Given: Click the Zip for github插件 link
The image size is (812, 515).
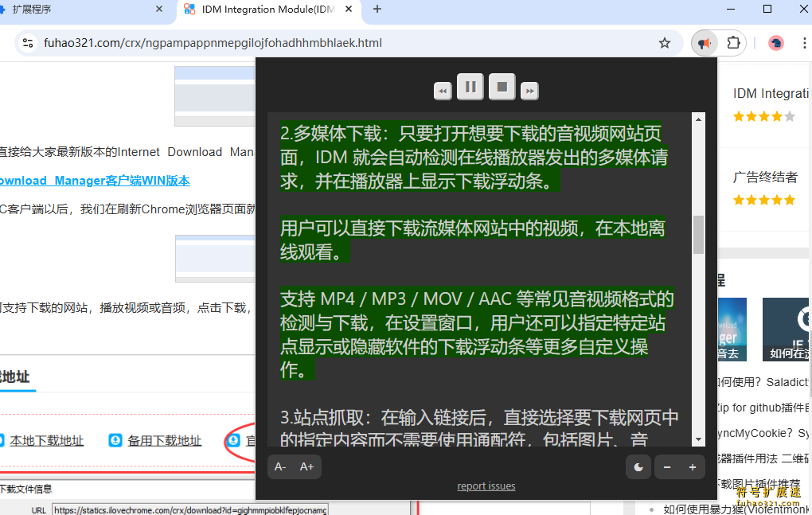Looking at the screenshot, I should (763, 408).
